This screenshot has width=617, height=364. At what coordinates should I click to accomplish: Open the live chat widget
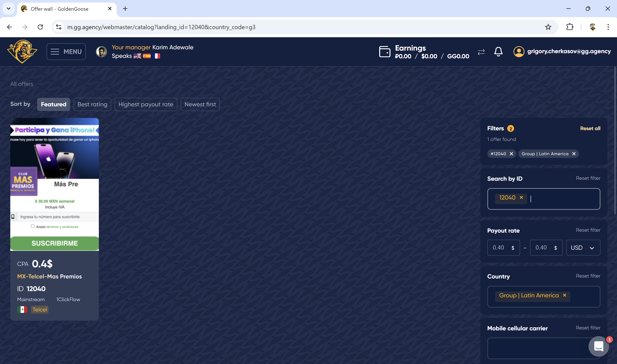[x=599, y=346]
